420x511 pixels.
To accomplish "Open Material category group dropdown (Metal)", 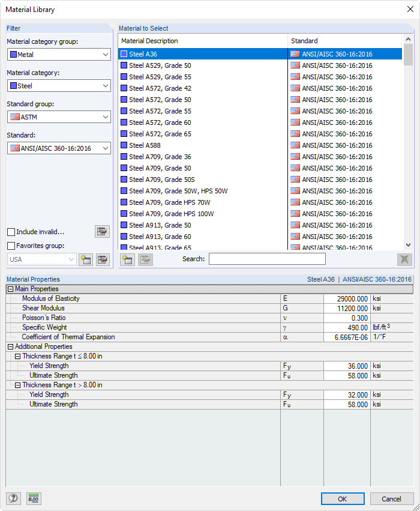I will (59, 55).
